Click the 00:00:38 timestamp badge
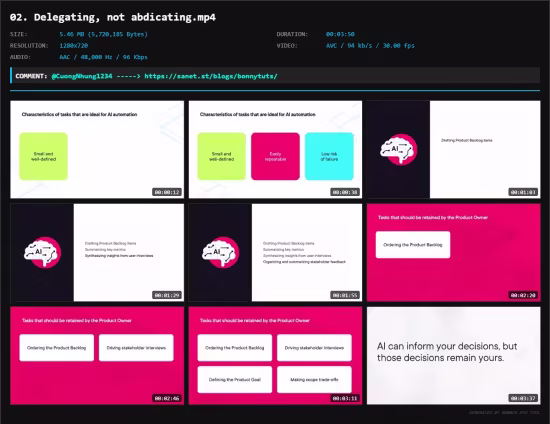 (345, 192)
